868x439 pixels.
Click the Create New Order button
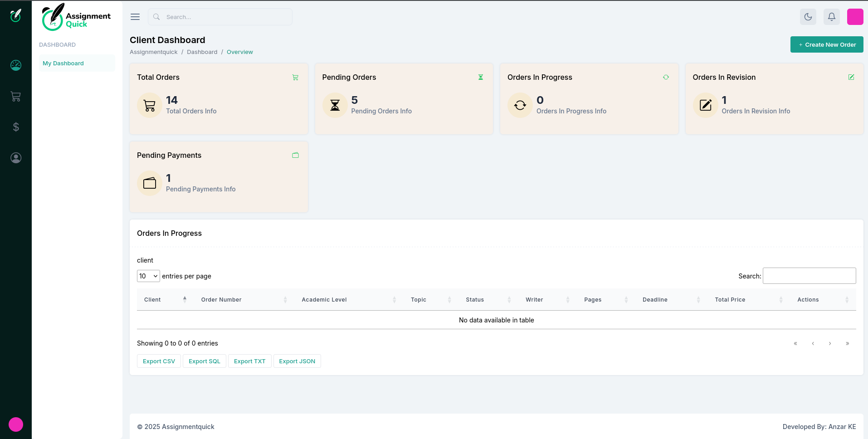pyautogui.click(x=826, y=44)
